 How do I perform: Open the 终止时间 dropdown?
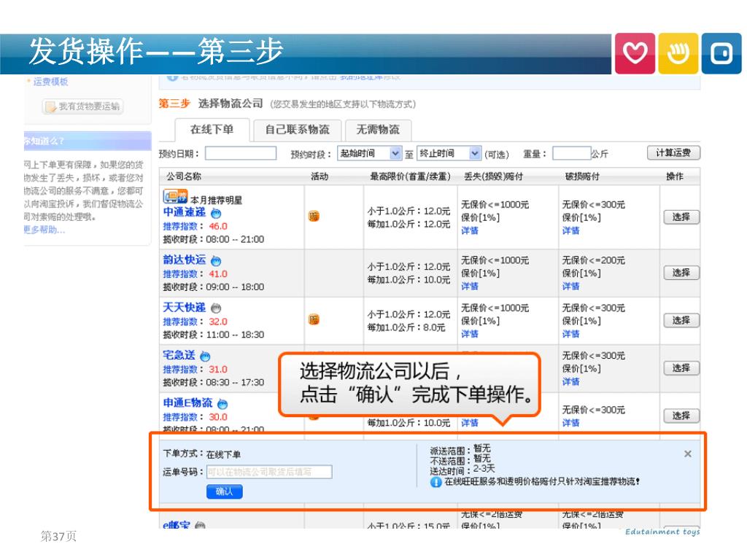tap(449, 153)
